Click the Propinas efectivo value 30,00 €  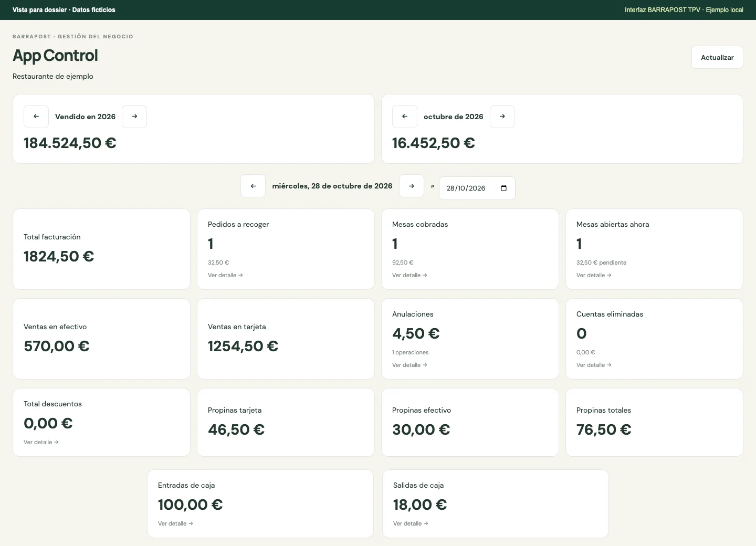(x=421, y=429)
